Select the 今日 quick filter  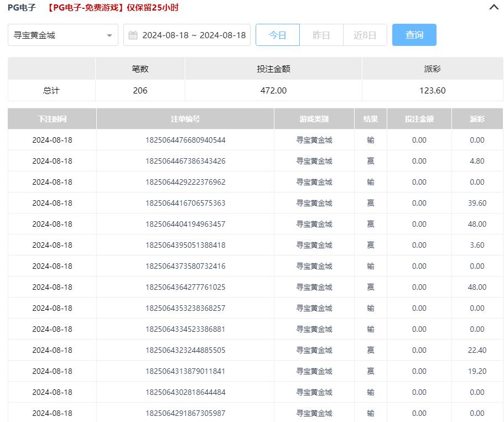[x=278, y=35]
